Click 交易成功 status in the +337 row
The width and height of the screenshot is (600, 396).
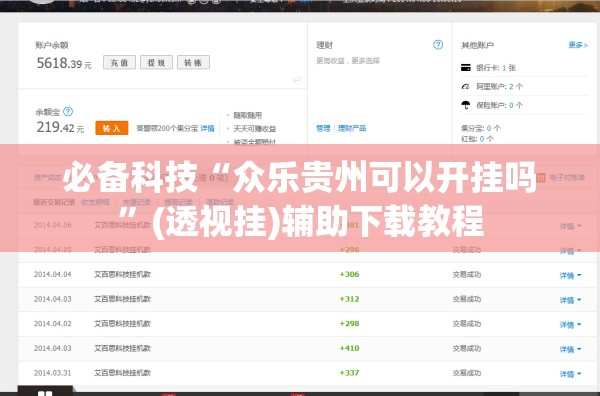point(466,373)
